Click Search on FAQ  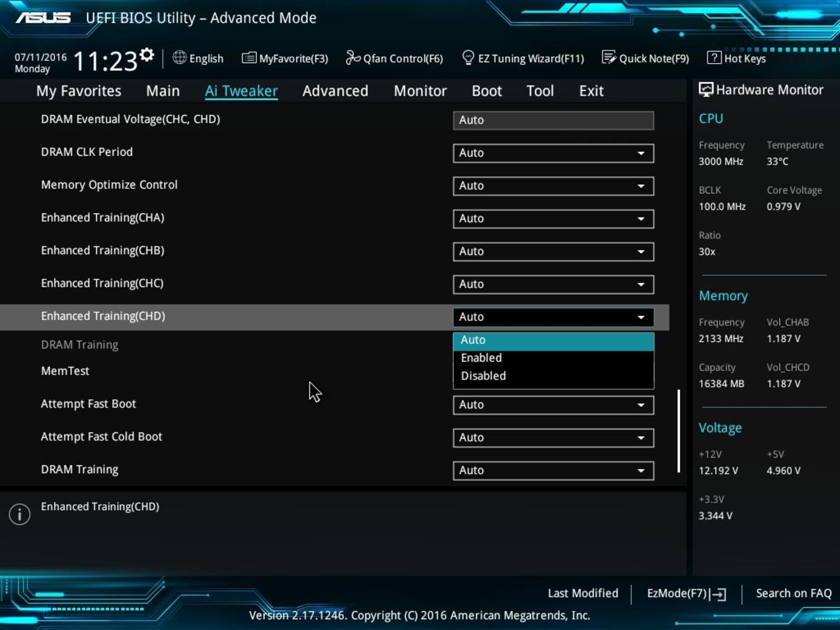tap(794, 594)
